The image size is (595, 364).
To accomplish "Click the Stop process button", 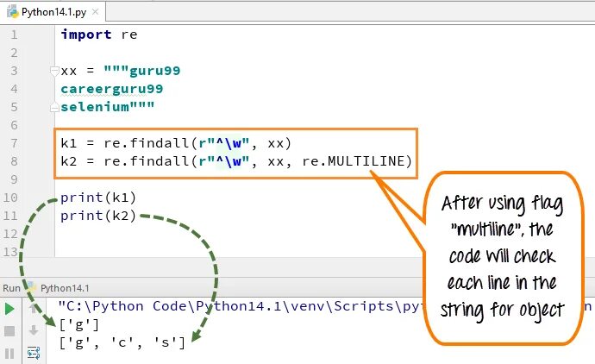I will pos(9,331).
